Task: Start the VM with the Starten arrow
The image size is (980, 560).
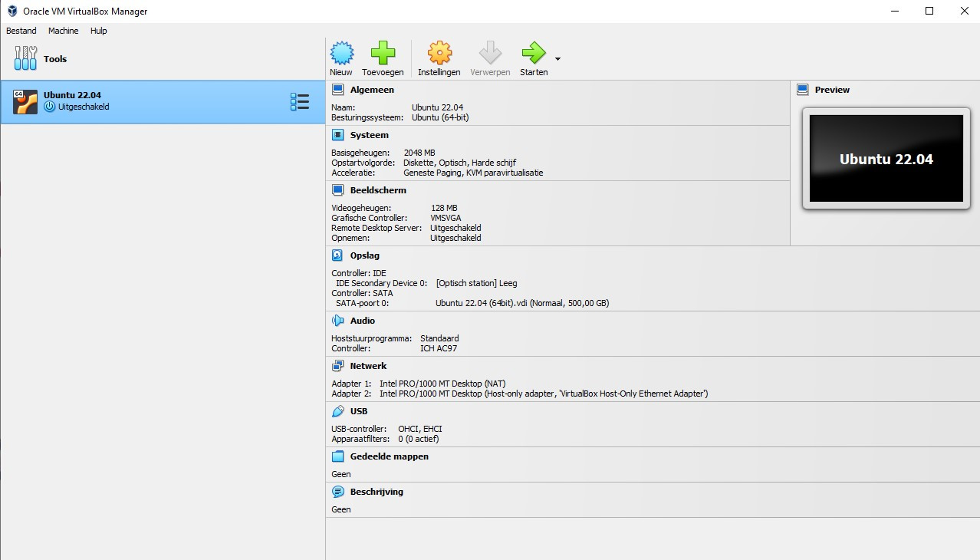Action: pos(533,53)
